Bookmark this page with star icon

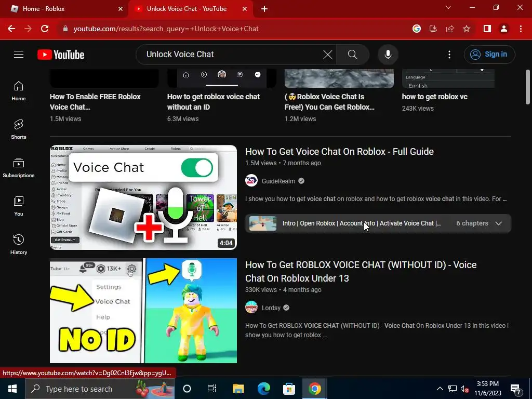[x=467, y=29]
